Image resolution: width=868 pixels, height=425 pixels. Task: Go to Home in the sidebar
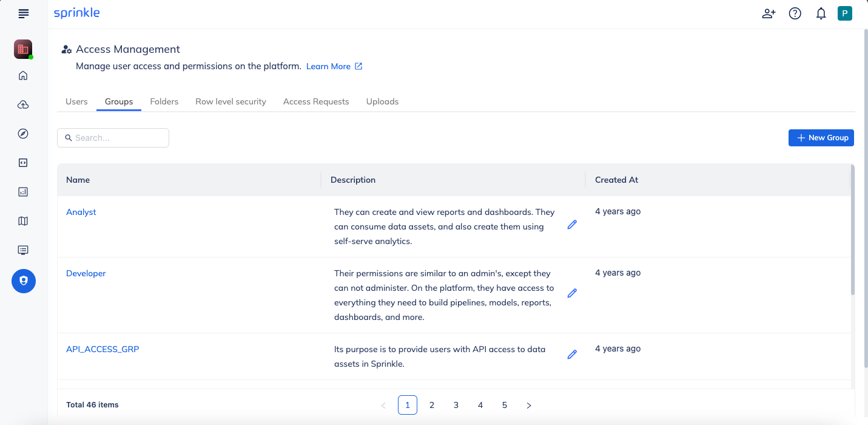tap(23, 75)
